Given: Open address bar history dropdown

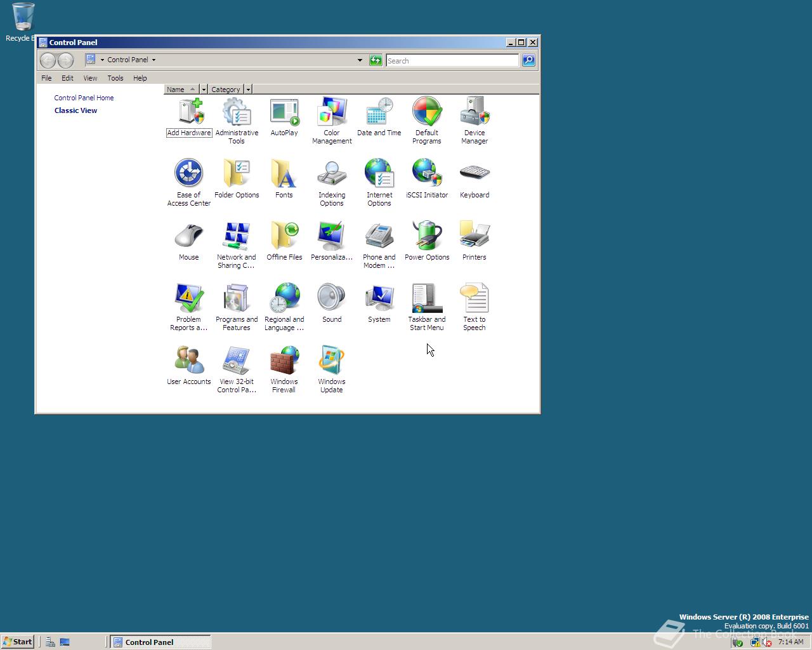Looking at the screenshot, I should (360, 60).
